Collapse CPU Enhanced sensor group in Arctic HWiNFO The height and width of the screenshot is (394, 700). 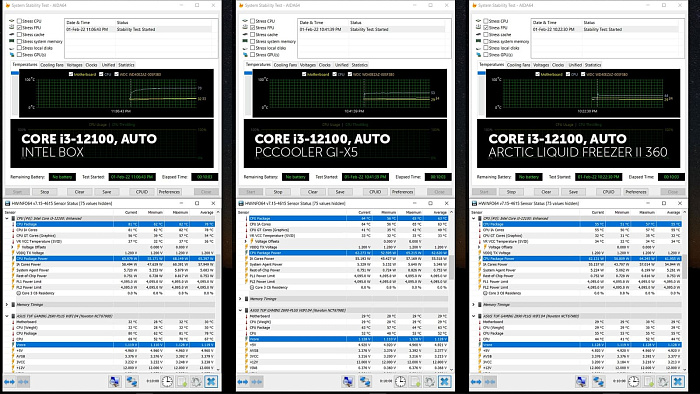pyautogui.click(x=474, y=219)
